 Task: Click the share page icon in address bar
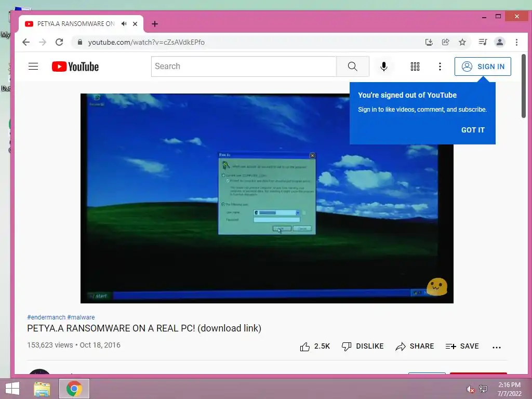(445, 42)
